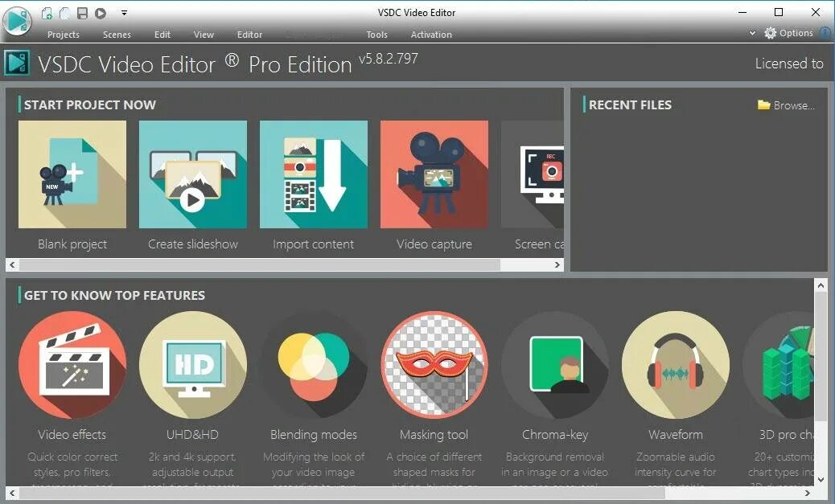Click left arrow of bottom horizontal scrollbar
The width and height of the screenshot is (835, 504).
point(12,493)
